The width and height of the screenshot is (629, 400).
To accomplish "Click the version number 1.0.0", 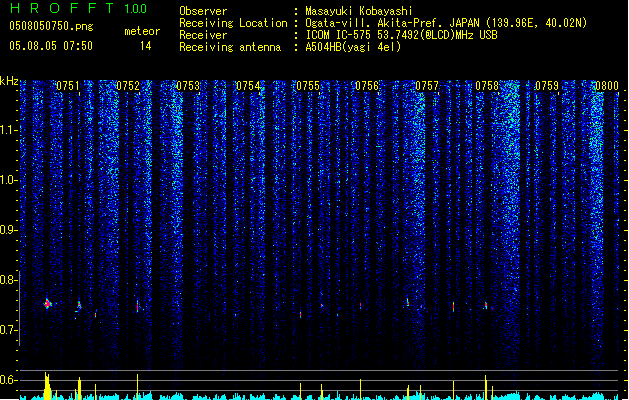I will coord(136,9).
